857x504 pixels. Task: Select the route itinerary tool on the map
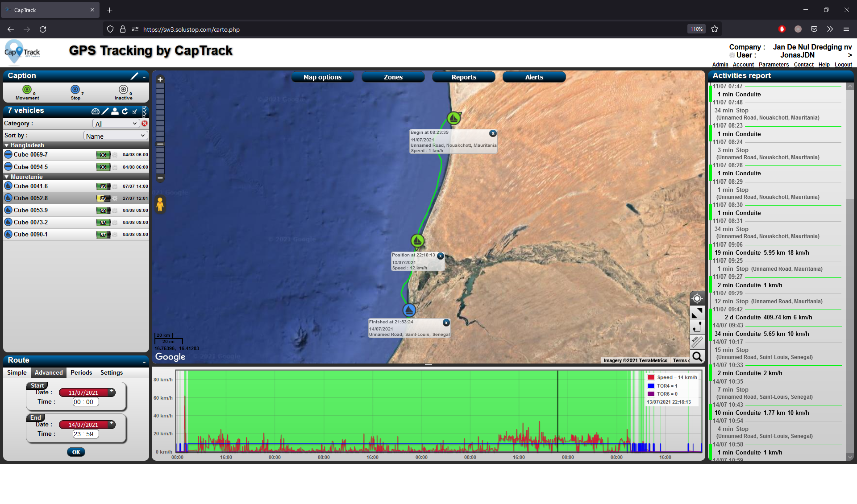[697, 327]
